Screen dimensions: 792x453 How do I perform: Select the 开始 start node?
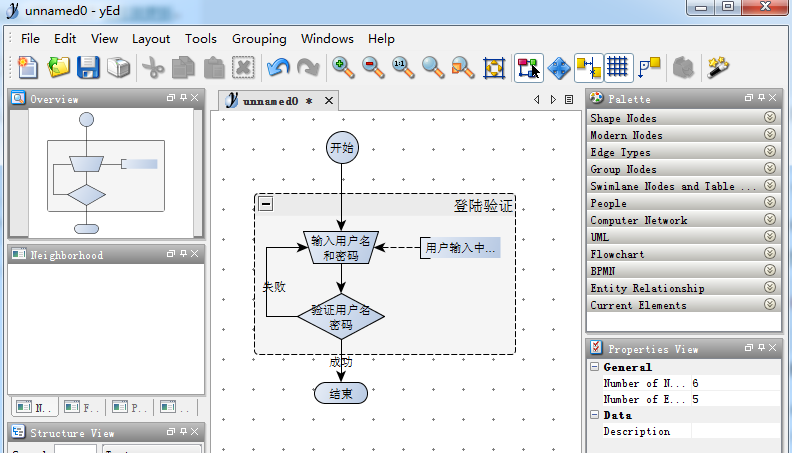coord(342,147)
